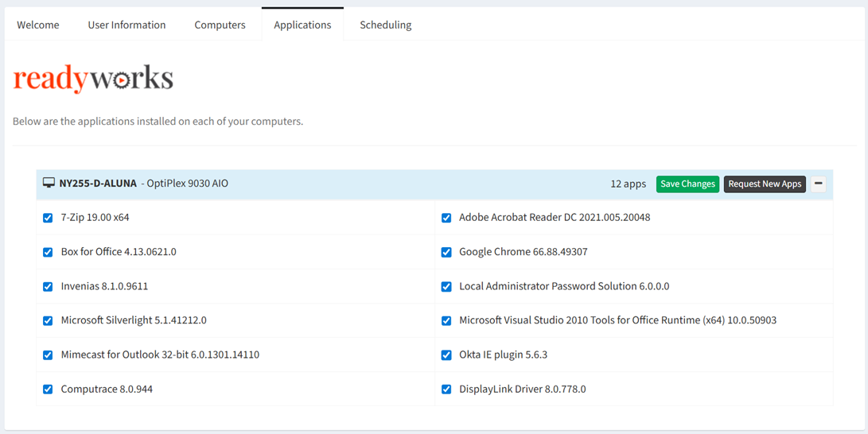Go to the Computers tab
The width and height of the screenshot is (868, 434).
[x=220, y=25]
